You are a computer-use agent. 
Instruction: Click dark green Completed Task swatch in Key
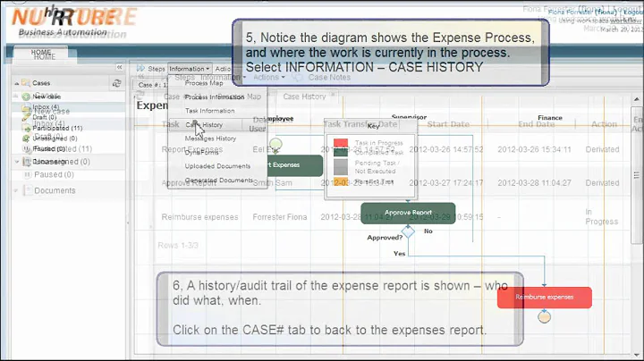point(341,152)
